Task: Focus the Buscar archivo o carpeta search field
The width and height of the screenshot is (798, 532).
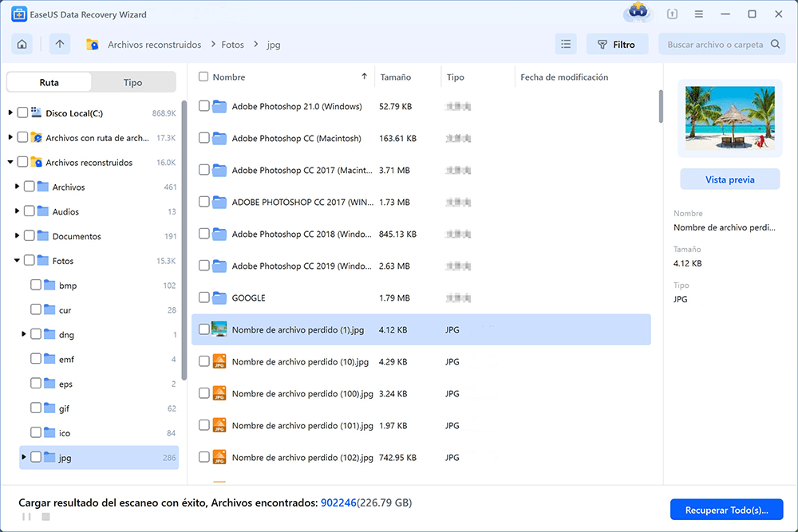Action: pyautogui.click(x=721, y=44)
